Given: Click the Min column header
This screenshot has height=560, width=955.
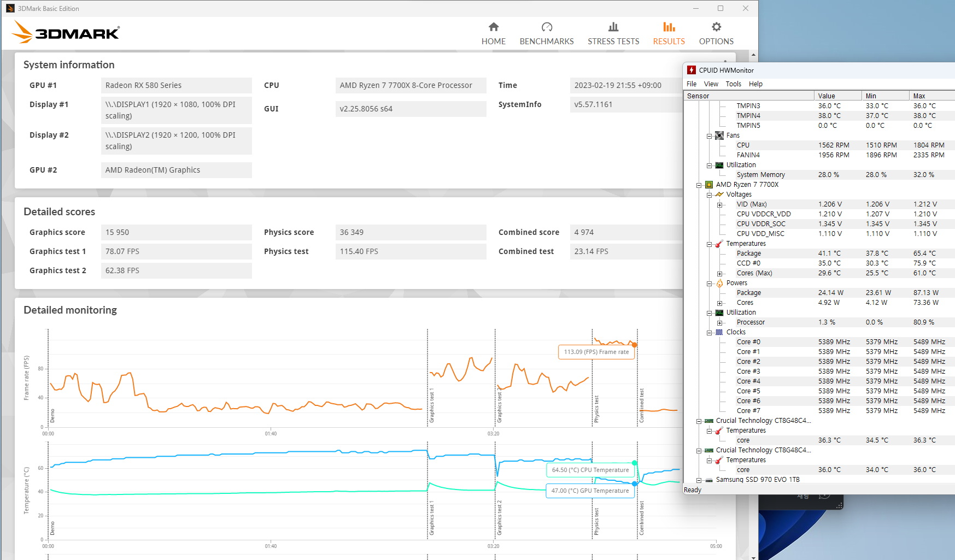Looking at the screenshot, I should 886,96.
